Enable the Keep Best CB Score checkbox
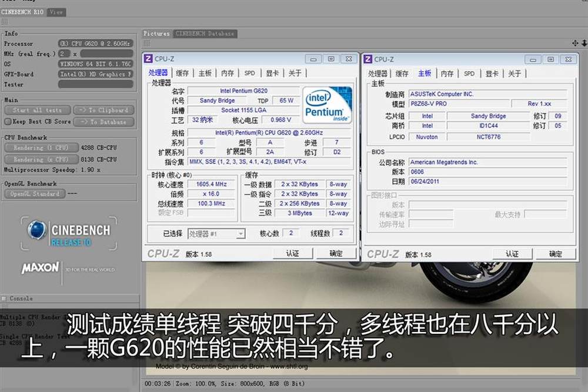 (x=7, y=122)
